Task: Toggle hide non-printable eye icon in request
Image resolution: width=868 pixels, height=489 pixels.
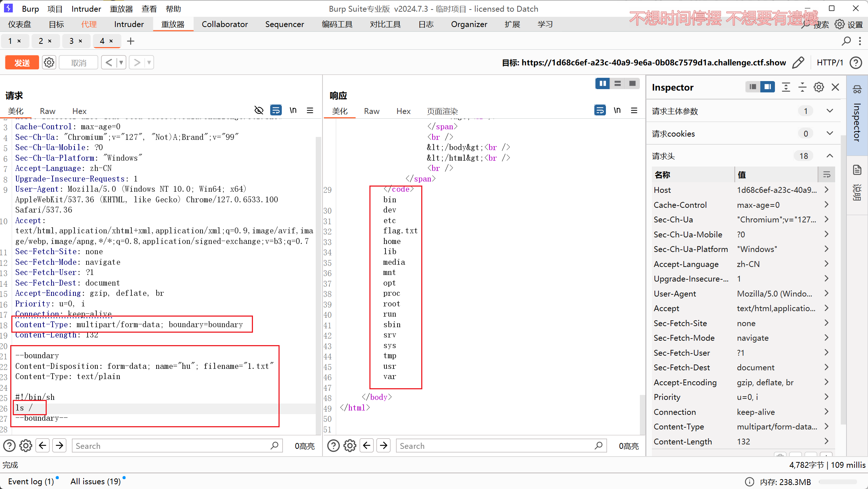Action: click(259, 110)
